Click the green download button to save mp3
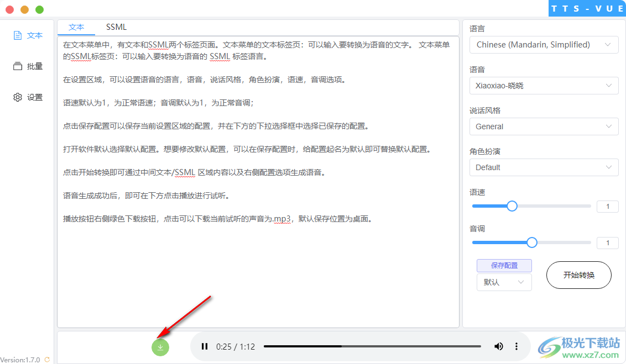 point(160,347)
